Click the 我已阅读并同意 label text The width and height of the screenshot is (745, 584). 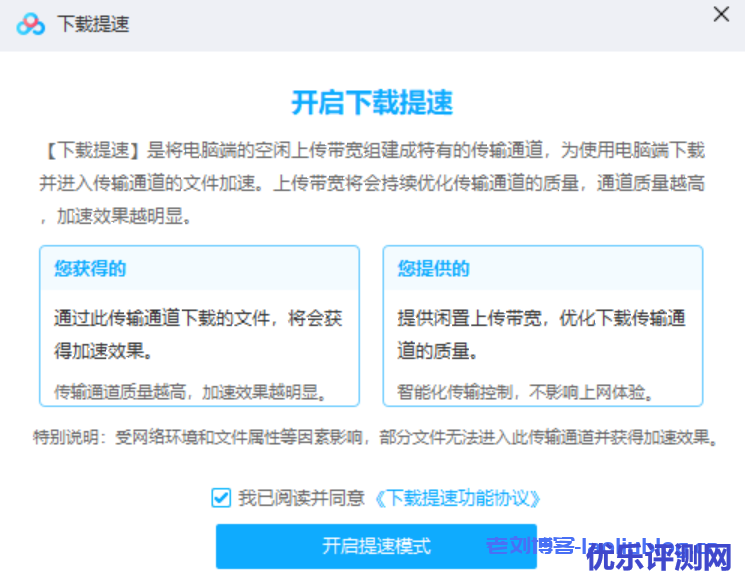[x=301, y=498]
